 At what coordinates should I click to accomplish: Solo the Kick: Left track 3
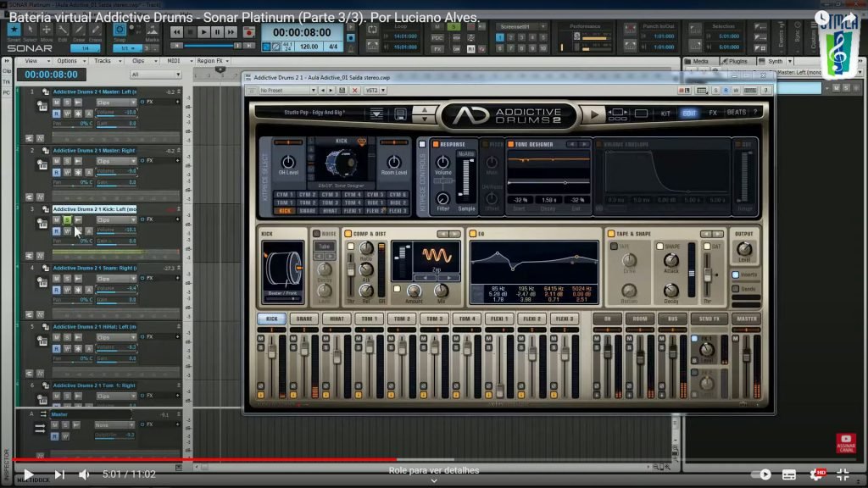(x=67, y=220)
